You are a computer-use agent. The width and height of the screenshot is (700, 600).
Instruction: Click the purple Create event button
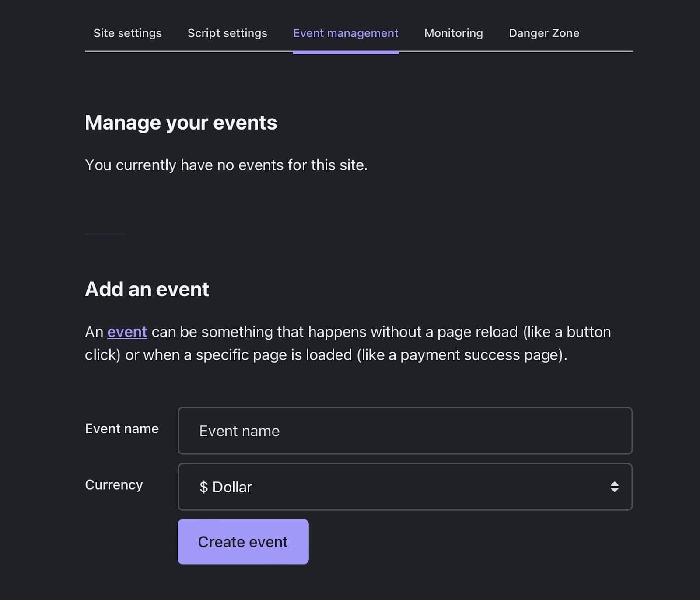pyautogui.click(x=242, y=541)
